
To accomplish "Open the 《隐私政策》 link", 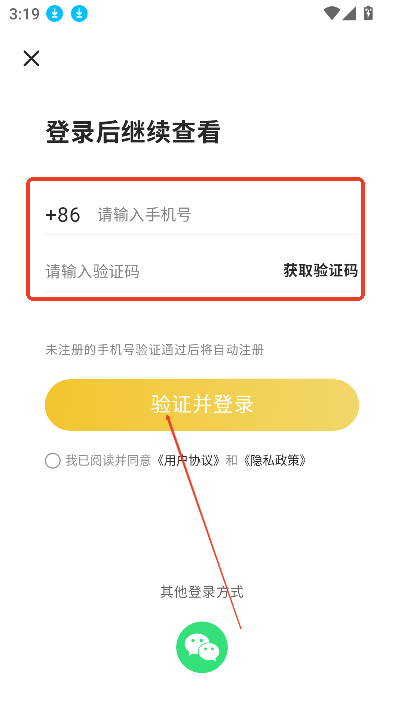I will [275, 460].
